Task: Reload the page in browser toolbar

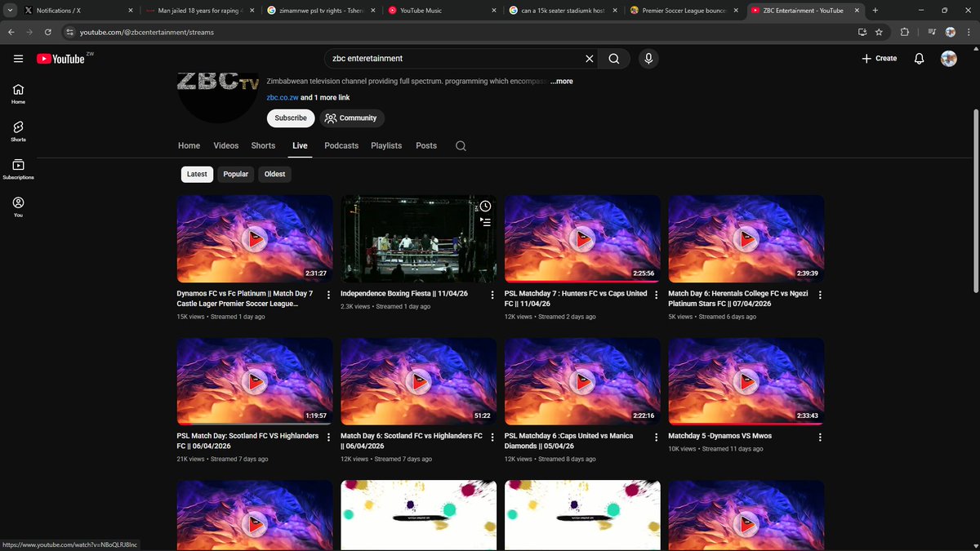Action: coord(48,32)
